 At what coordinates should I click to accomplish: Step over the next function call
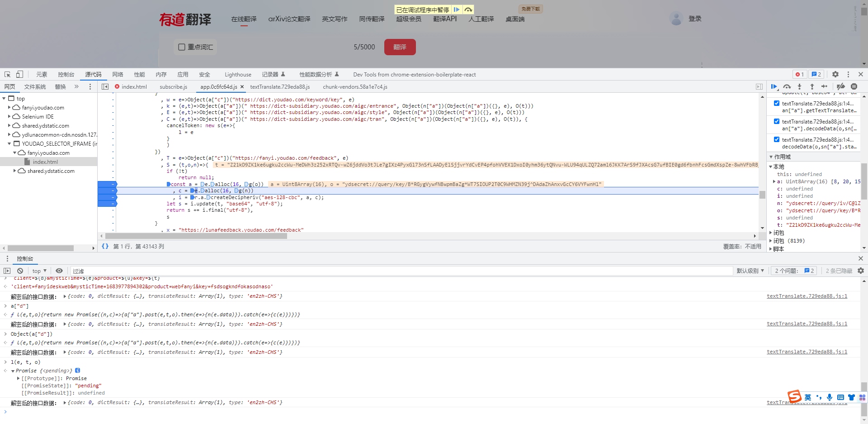[x=787, y=86]
